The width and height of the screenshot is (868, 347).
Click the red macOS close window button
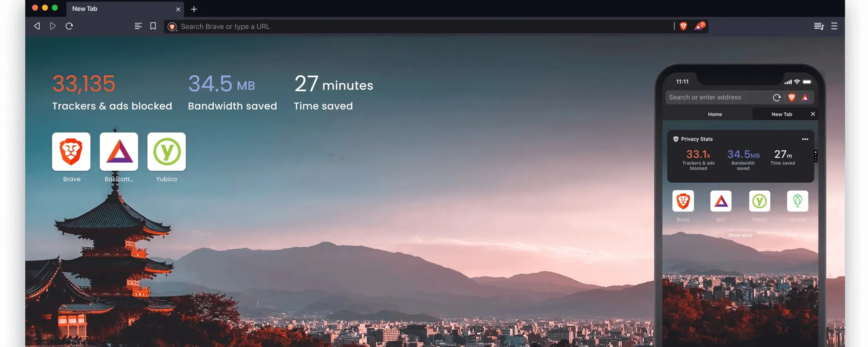35,8
